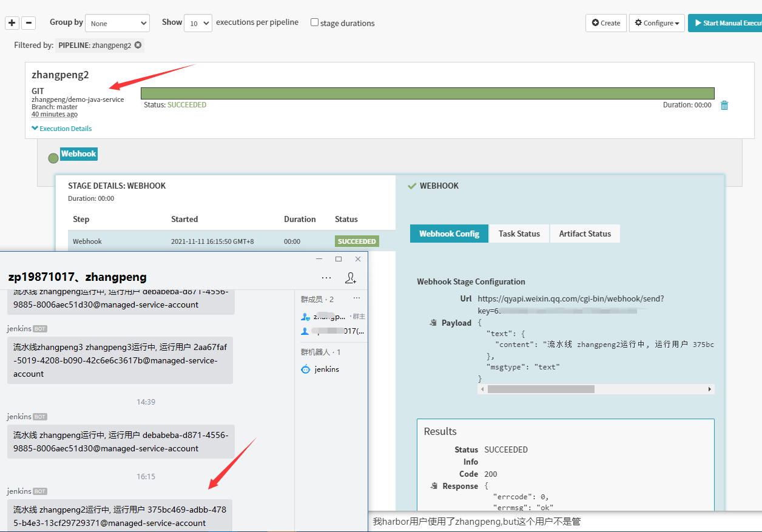The width and height of the screenshot is (762, 532).
Task: Click the green execution progress bar
Action: [x=427, y=93]
